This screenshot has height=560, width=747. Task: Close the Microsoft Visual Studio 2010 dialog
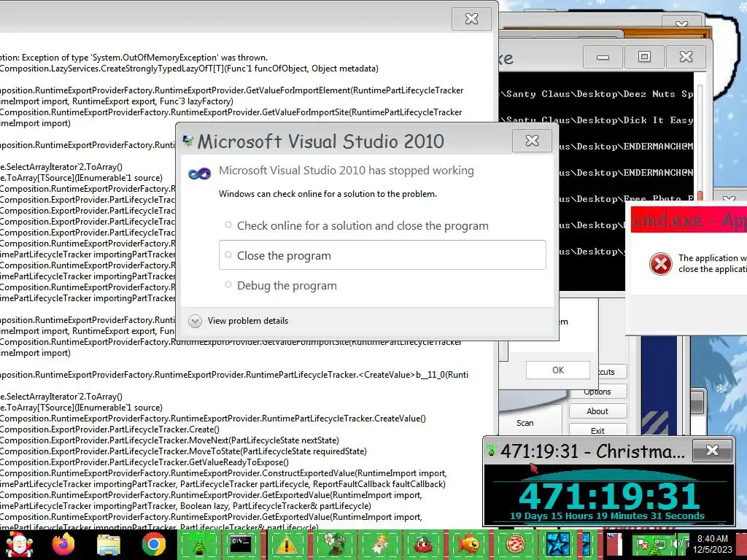click(532, 141)
